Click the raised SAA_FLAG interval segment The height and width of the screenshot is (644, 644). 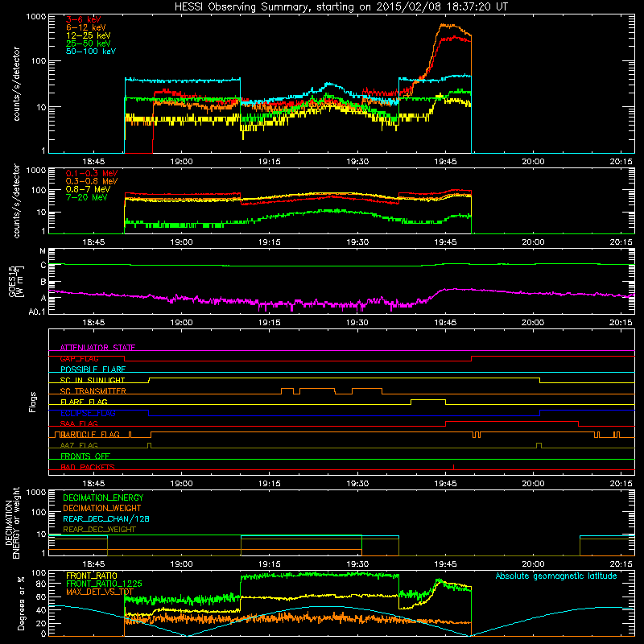(x=512, y=421)
